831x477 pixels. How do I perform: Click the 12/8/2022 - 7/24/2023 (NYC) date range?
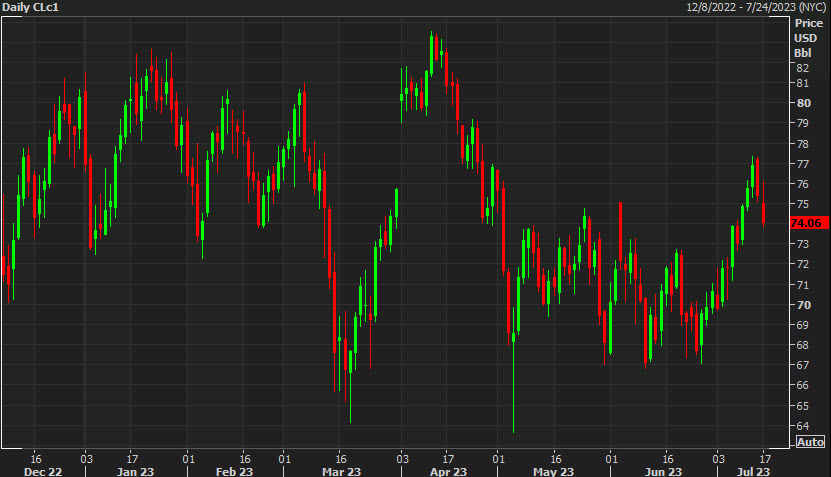[756, 7]
